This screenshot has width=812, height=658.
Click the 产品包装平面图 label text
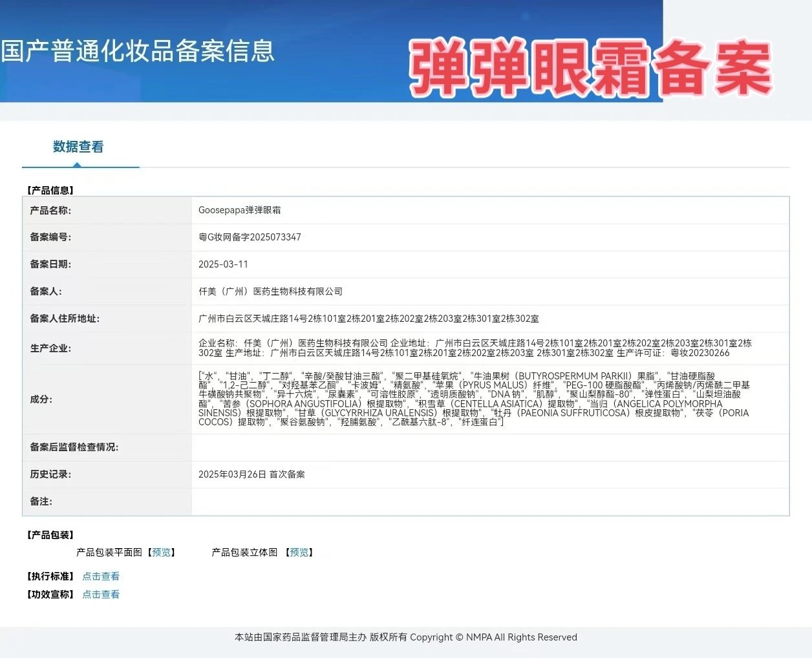coord(109,553)
